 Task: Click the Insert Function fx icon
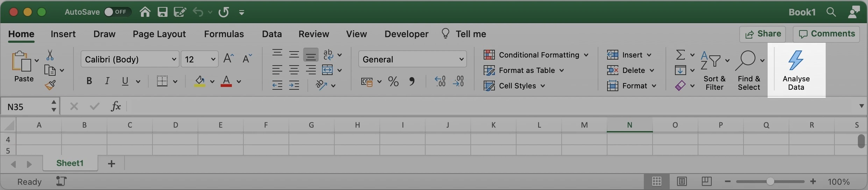(116, 106)
